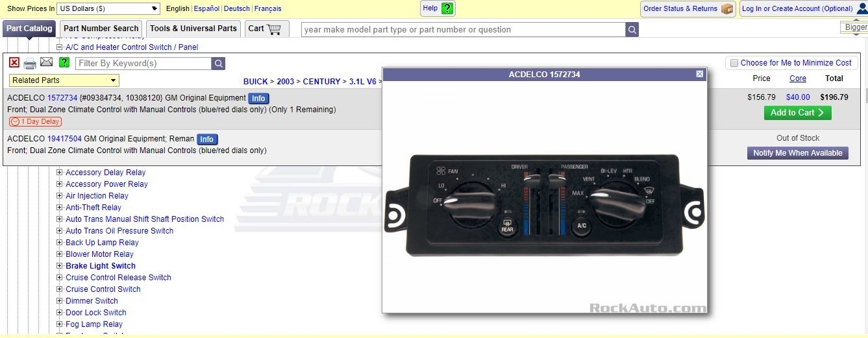Click Info button for ACDELCO 1572734

(x=258, y=99)
